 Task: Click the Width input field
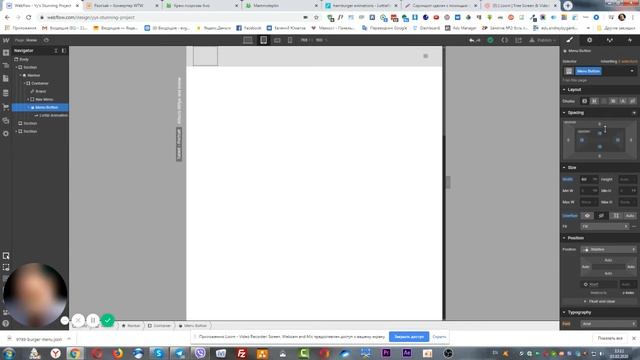[x=589, y=179]
